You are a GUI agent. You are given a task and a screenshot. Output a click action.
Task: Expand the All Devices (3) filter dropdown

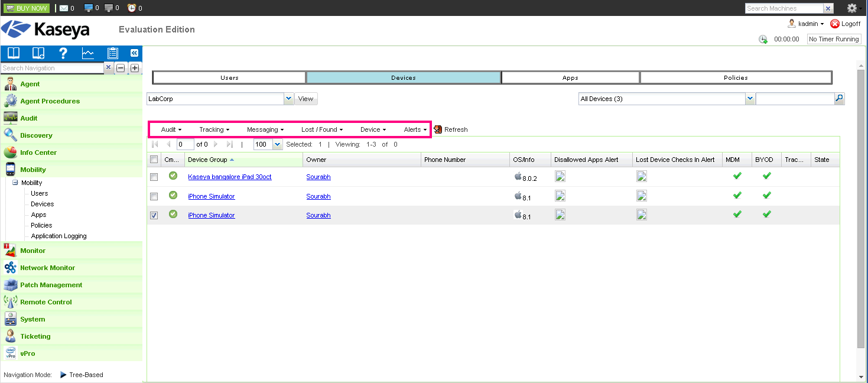750,99
